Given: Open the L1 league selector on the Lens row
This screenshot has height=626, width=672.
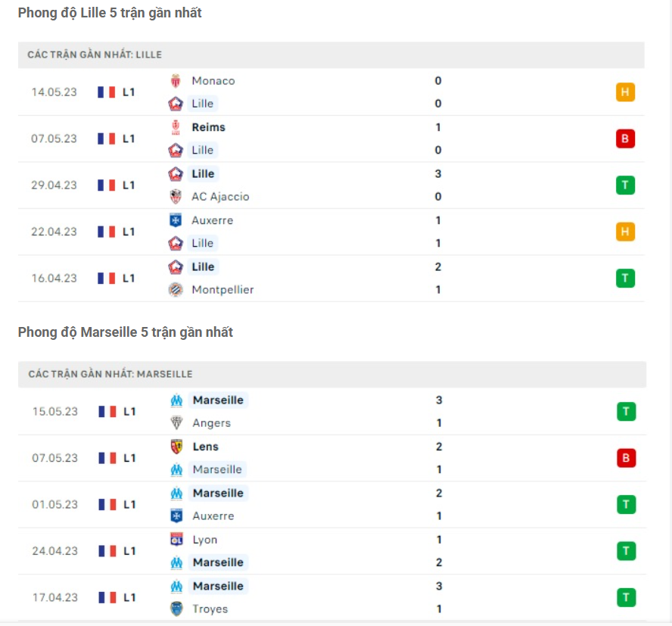Looking at the screenshot, I should [x=127, y=458].
